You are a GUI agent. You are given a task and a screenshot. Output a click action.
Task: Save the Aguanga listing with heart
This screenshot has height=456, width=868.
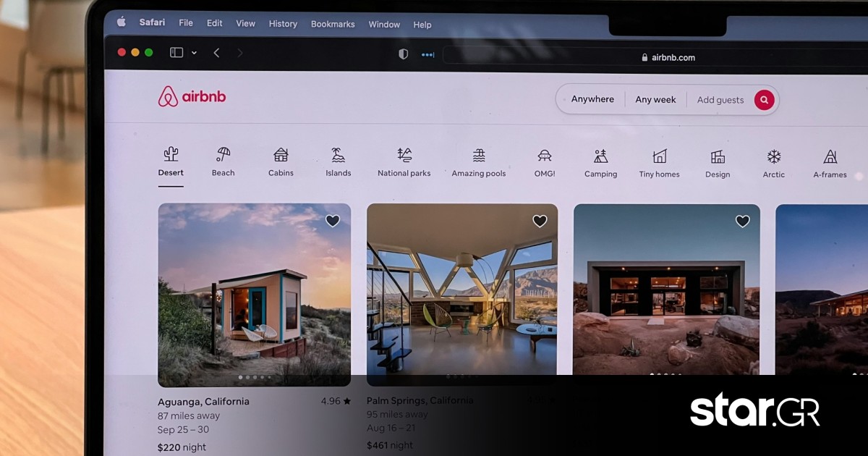pyautogui.click(x=332, y=221)
